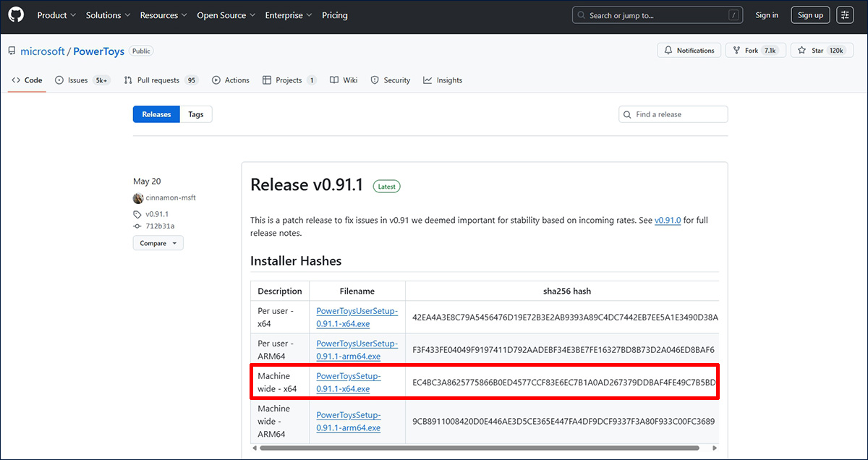868x460 pixels.
Task: Download PowerToysSetup-0.91.1-x64.exe
Action: (349, 383)
